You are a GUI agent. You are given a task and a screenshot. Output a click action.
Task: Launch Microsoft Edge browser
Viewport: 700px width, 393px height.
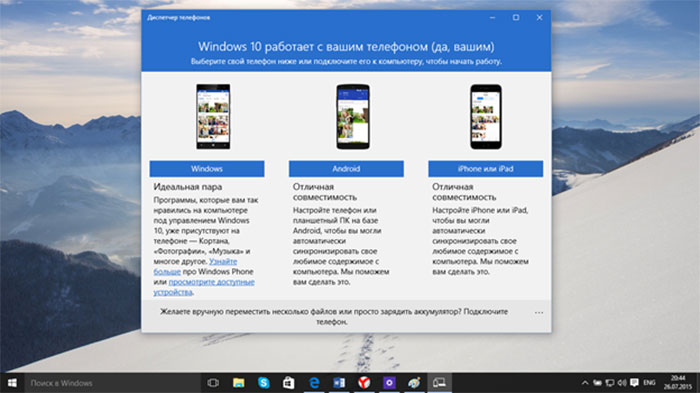pyautogui.click(x=314, y=383)
